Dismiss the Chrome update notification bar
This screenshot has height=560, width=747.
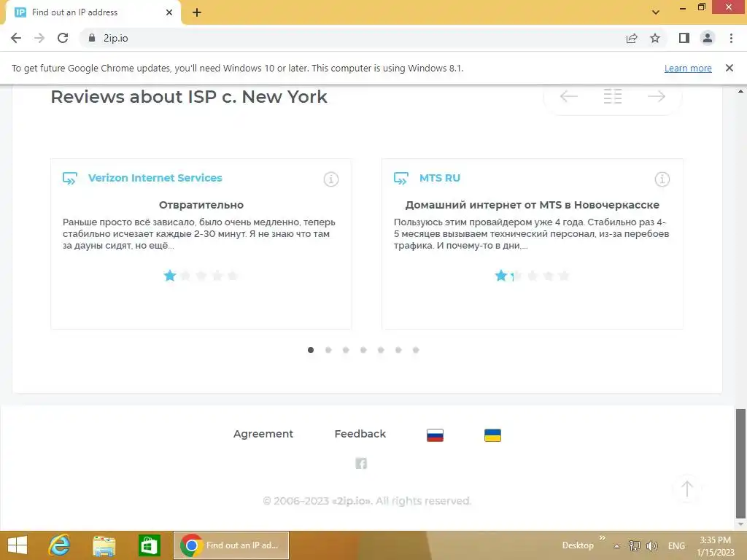click(x=729, y=68)
